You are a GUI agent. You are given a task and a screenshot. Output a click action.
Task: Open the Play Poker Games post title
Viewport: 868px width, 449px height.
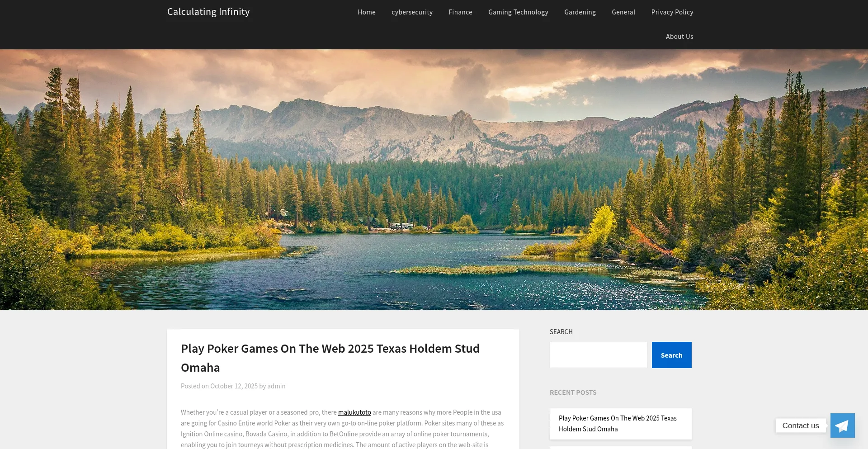[330, 358]
